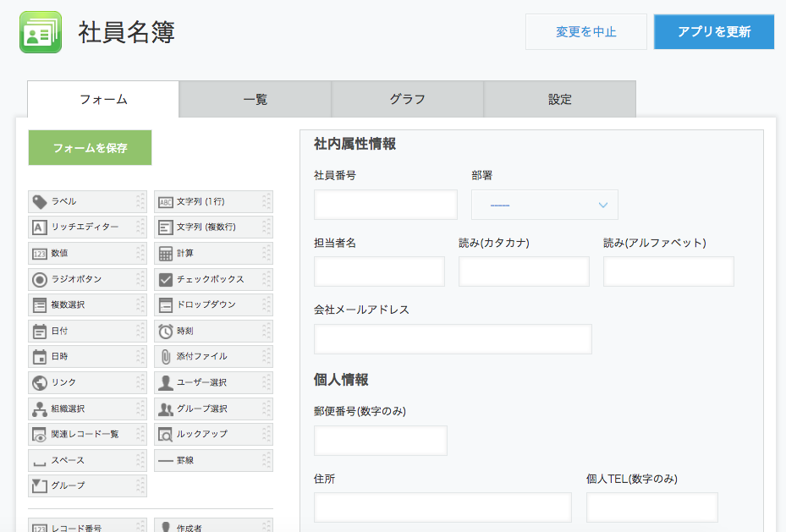The image size is (786, 532).
Task: Click the 複数選択 field icon
Action: (40, 305)
